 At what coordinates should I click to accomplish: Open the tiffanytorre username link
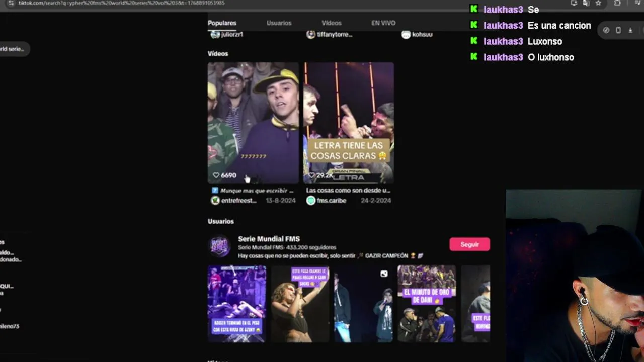[335, 35]
